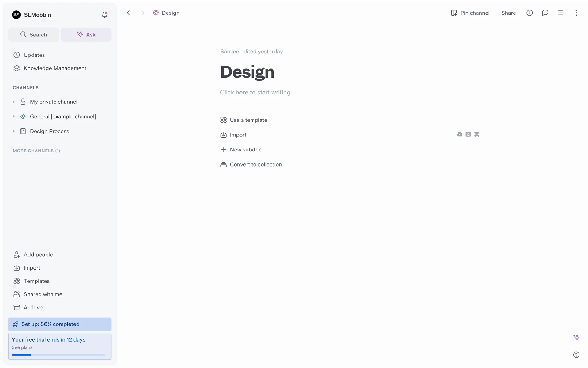Click the start writing text area
Viewport: 588px width, 368px height.
tap(255, 92)
